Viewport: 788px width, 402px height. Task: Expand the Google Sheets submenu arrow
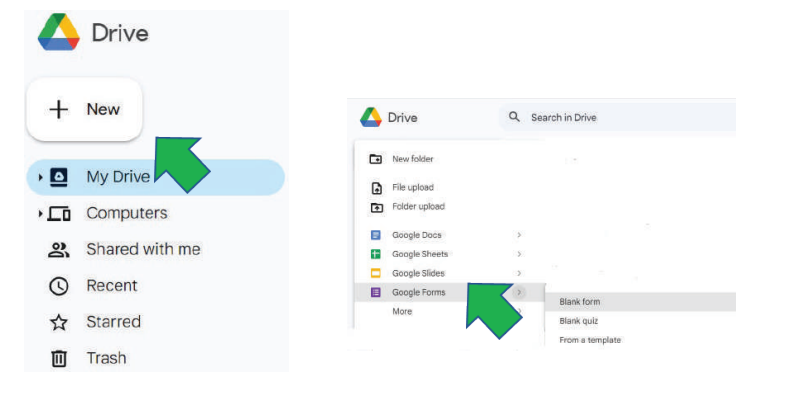[518, 254]
